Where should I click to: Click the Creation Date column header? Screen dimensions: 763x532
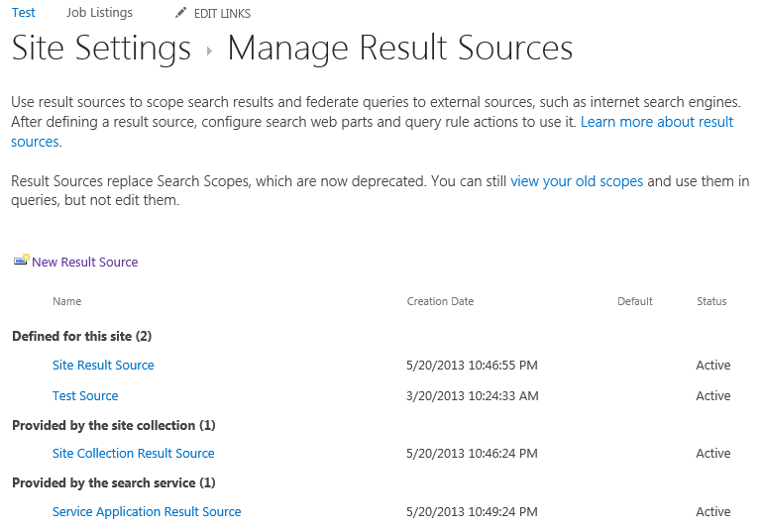pyautogui.click(x=440, y=301)
